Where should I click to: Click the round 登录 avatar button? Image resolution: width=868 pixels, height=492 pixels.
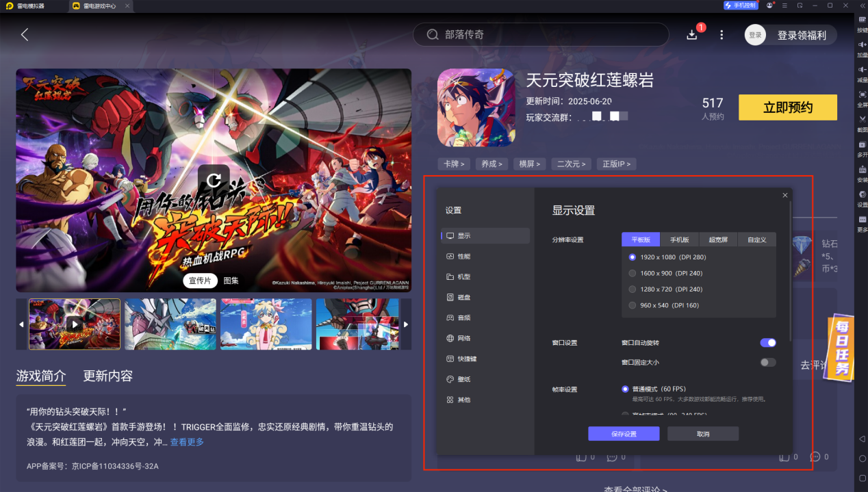pyautogui.click(x=755, y=35)
